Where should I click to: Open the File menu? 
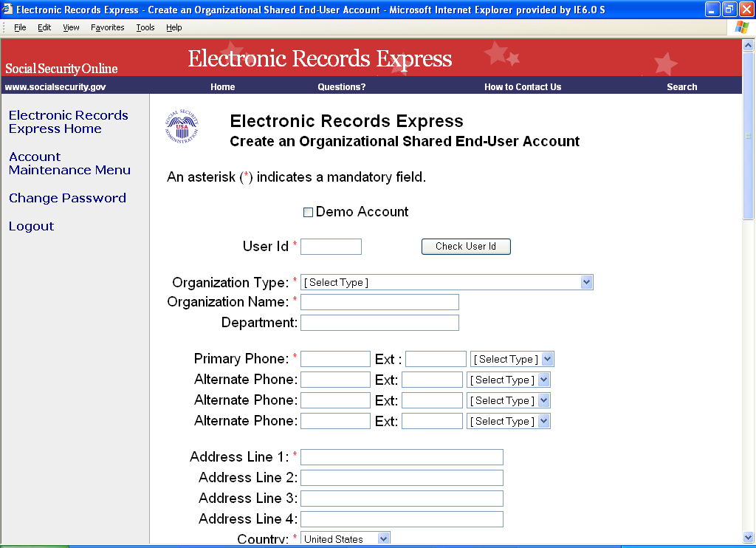(x=20, y=27)
